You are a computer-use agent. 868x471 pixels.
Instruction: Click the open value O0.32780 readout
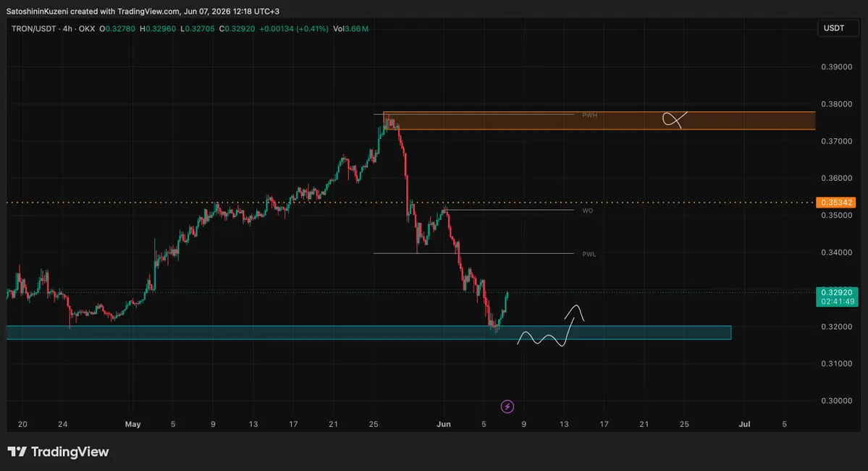click(117, 29)
